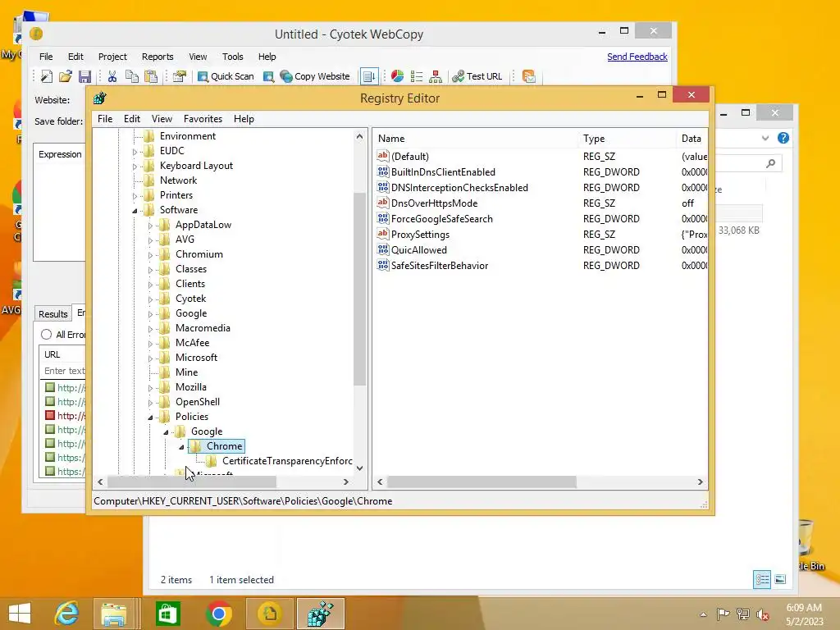Click the Data column header

click(692, 138)
